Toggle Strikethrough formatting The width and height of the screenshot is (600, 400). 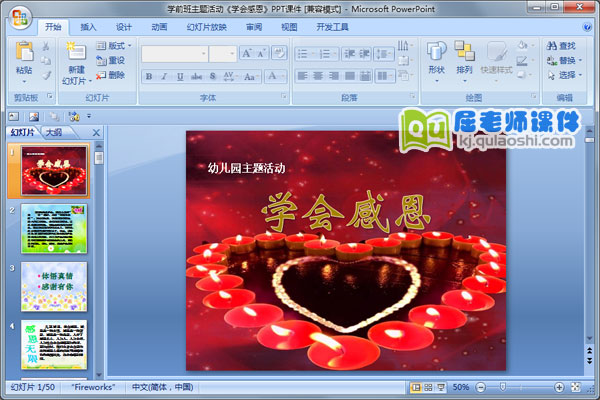(x=196, y=77)
